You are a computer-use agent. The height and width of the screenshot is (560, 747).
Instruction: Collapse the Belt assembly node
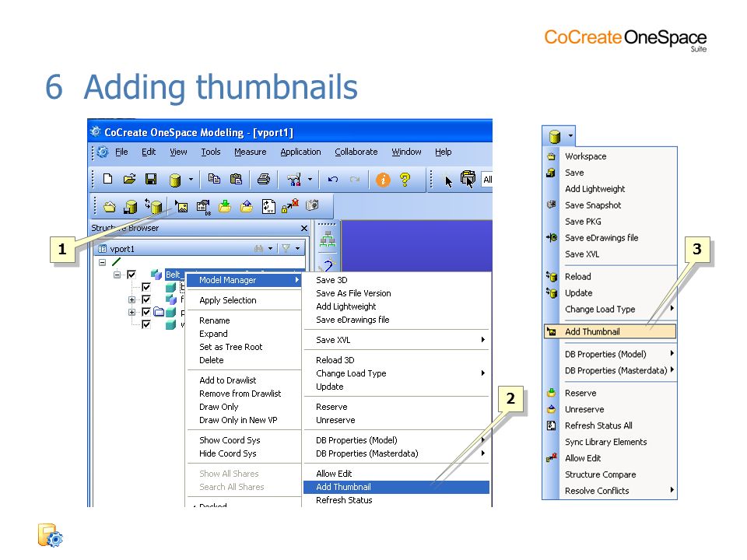click(x=117, y=275)
